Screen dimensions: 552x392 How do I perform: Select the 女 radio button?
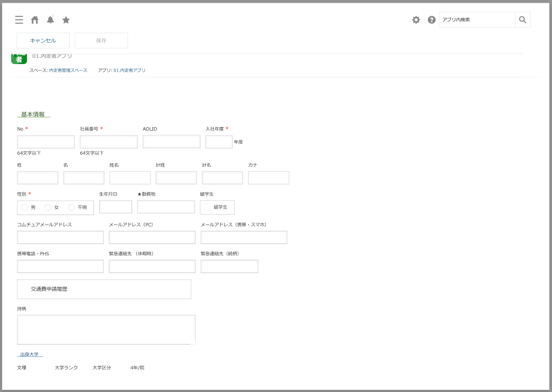pyautogui.click(x=48, y=207)
